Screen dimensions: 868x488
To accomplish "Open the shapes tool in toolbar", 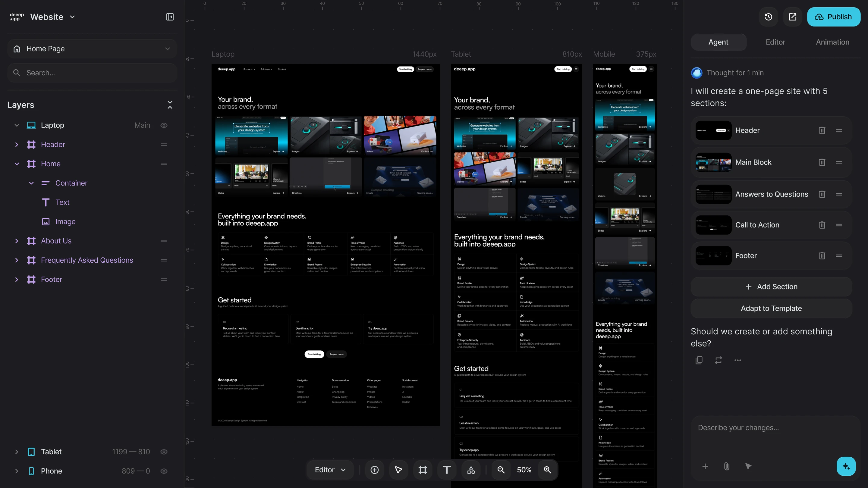I will click(x=471, y=470).
